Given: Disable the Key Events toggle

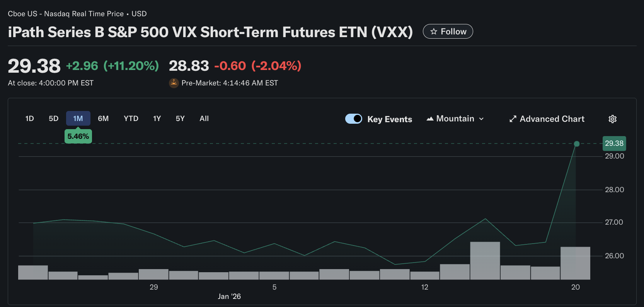Looking at the screenshot, I should pyautogui.click(x=354, y=119).
